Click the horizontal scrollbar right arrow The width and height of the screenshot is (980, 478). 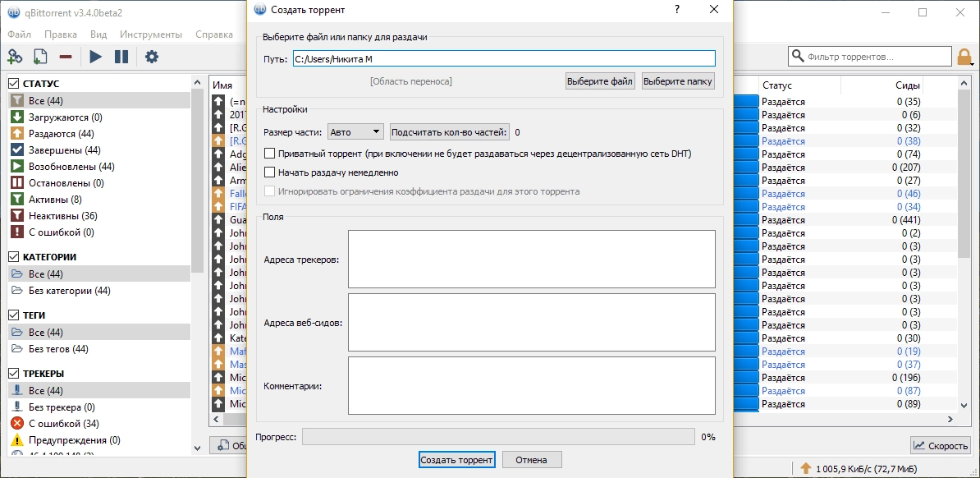tap(950, 420)
